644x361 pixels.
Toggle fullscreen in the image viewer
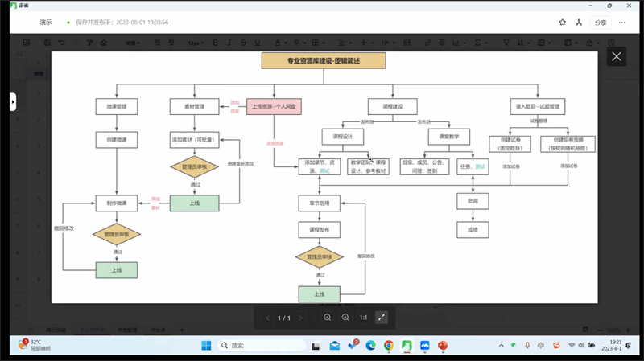382,318
